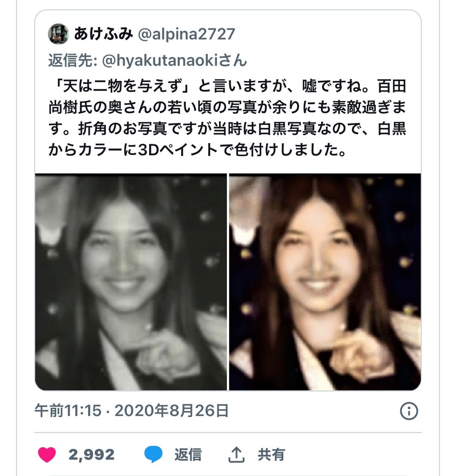The width and height of the screenshot is (456, 476).
Task: Open the colorized photo on the right
Action: click(325, 282)
